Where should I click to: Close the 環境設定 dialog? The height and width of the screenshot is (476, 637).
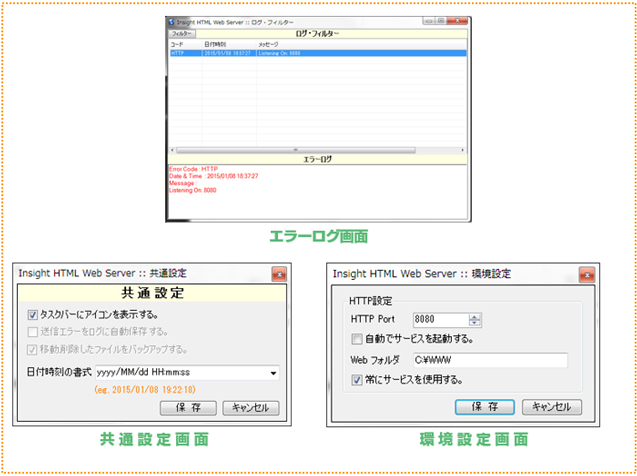[x=588, y=274]
